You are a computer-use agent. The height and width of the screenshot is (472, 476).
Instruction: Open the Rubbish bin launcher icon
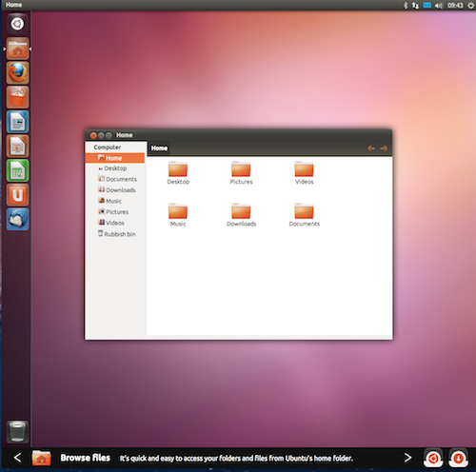tap(17, 432)
